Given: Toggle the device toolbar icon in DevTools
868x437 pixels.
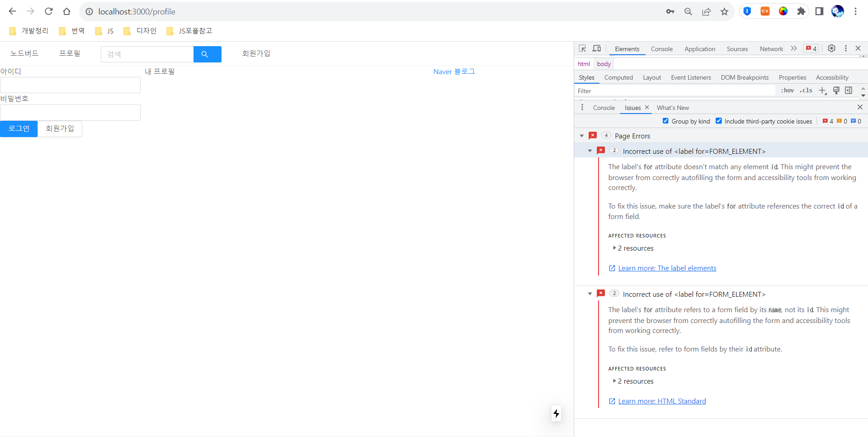Looking at the screenshot, I should [x=597, y=48].
